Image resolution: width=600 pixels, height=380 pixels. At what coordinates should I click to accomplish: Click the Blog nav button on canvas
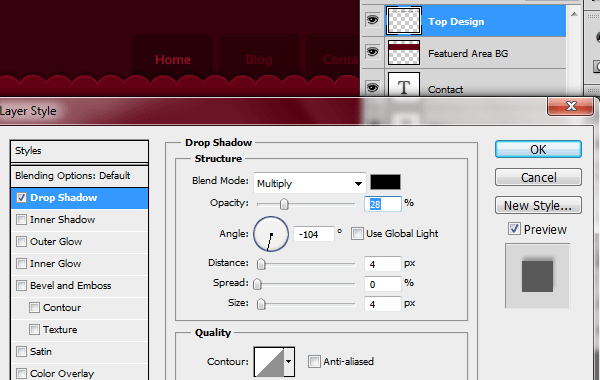[x=259, y=55]
